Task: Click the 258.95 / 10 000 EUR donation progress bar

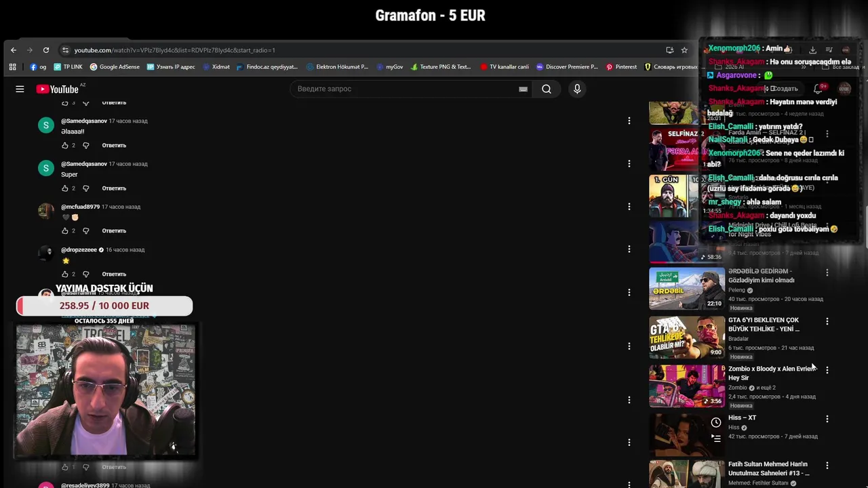Action: pos(104,306)
